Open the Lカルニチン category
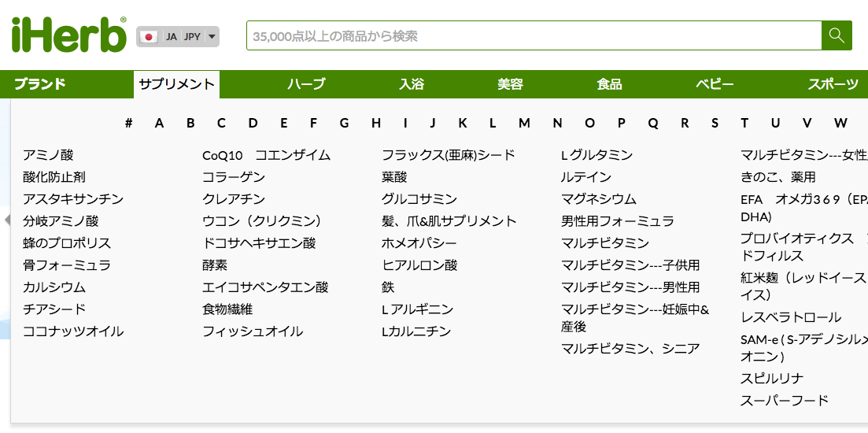 (x=416, y=331)
